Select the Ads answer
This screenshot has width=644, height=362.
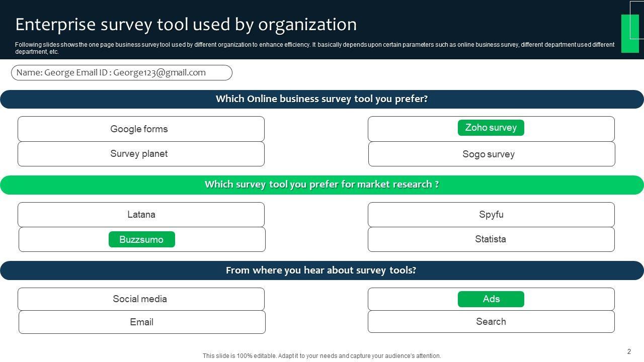pyautogui.click(x=491, y=299)
